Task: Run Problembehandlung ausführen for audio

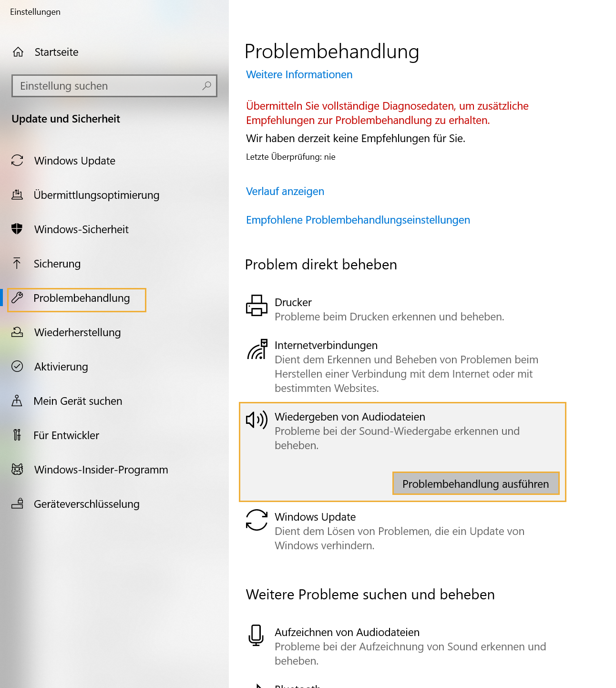Action: (476, 483)
